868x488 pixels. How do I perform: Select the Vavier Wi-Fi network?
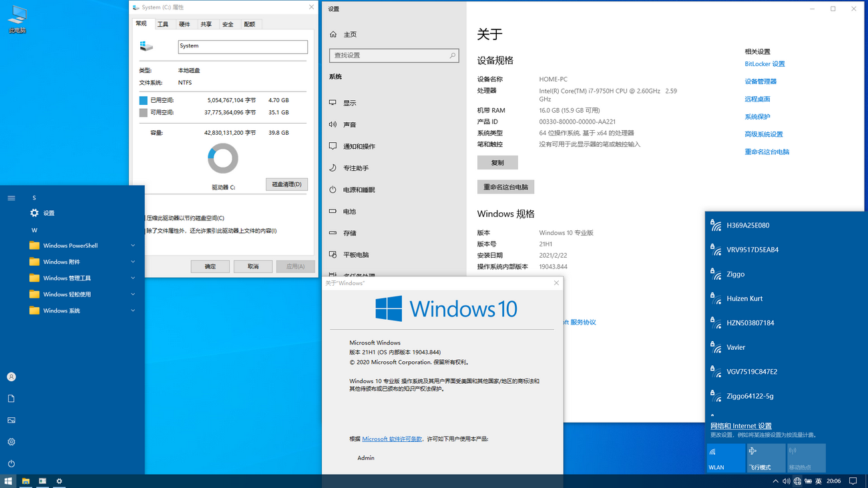786,347
